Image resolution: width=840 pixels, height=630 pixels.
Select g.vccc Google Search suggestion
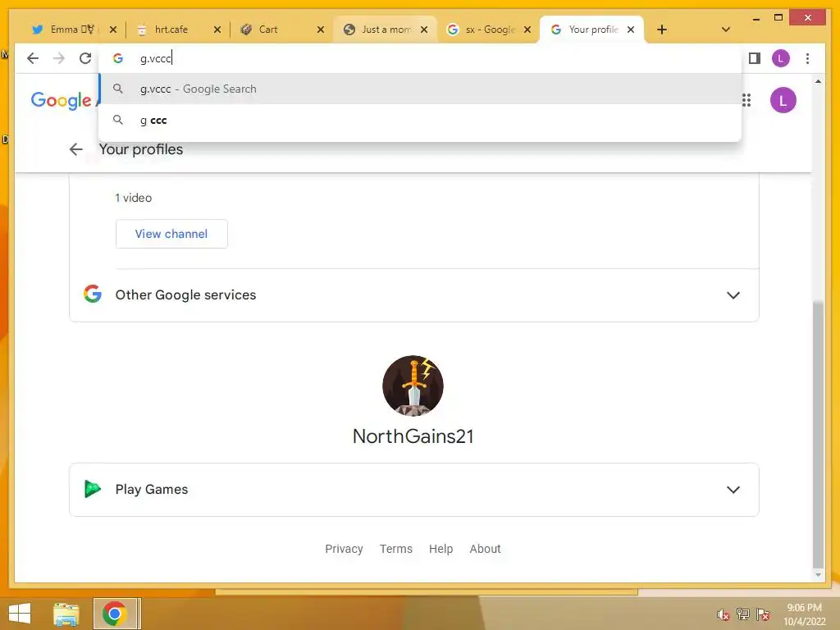[420, 89]
